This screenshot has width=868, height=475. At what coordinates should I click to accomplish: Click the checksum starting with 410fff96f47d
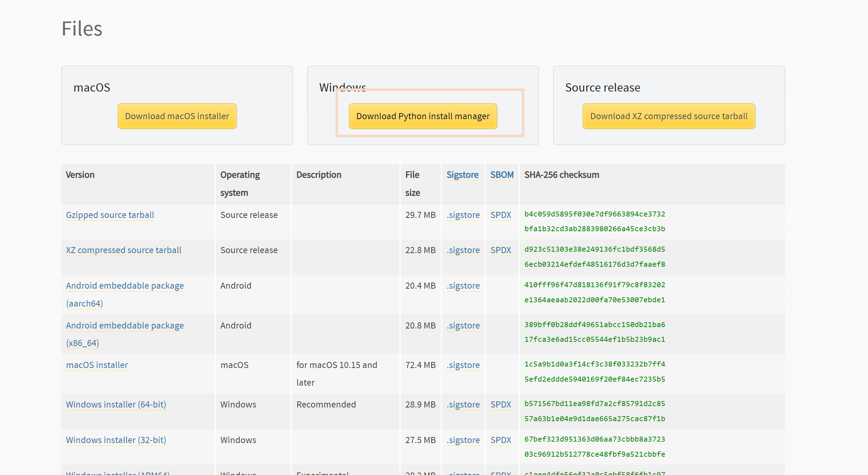(x=595, y=292)
